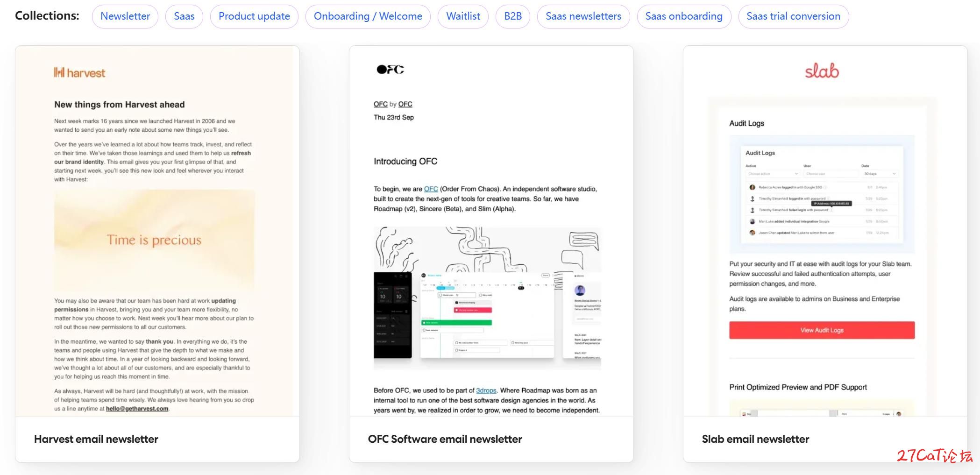Click the Harvest logo in first card
The image size is (980, 475).
point(79,73)
